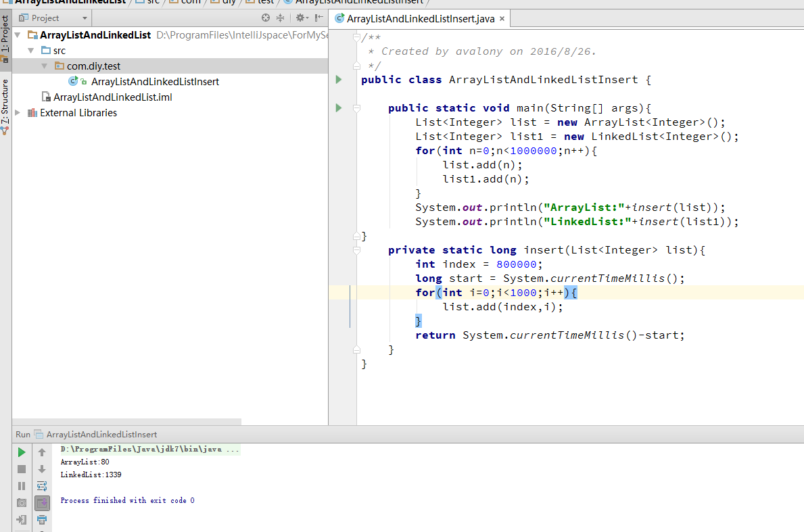Click Collapse All icon in Project panel
The image size is (804, 532).
(281, 18)
